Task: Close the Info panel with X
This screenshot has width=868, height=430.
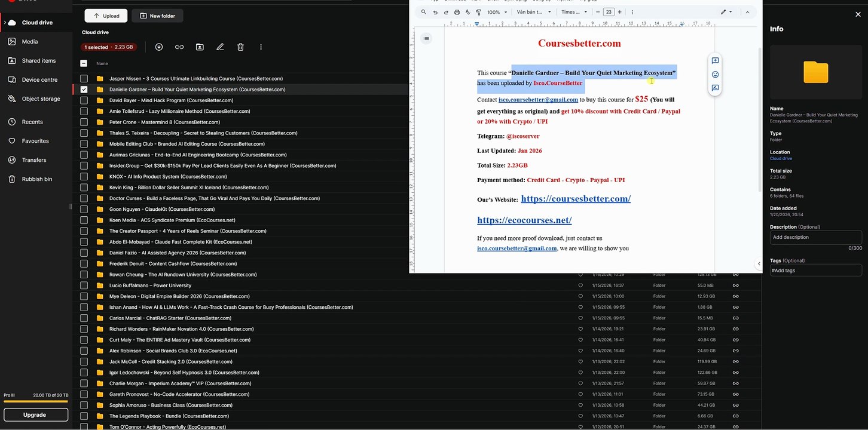Action: click(x=858, y=14)
